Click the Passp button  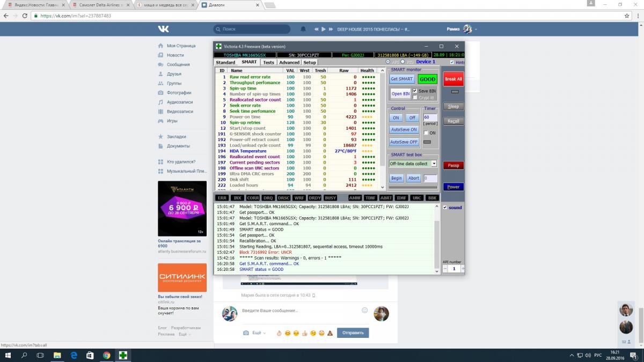pyautogui.click(x=453, y=166)
